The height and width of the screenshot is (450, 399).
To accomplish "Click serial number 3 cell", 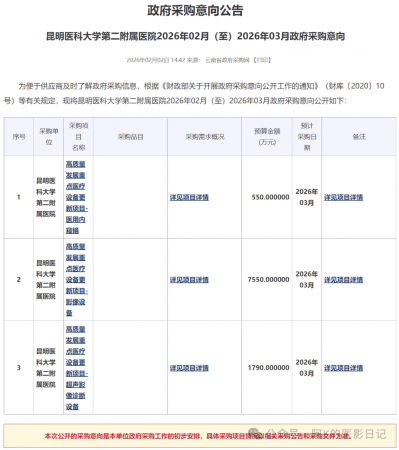I will click(19, 368).
